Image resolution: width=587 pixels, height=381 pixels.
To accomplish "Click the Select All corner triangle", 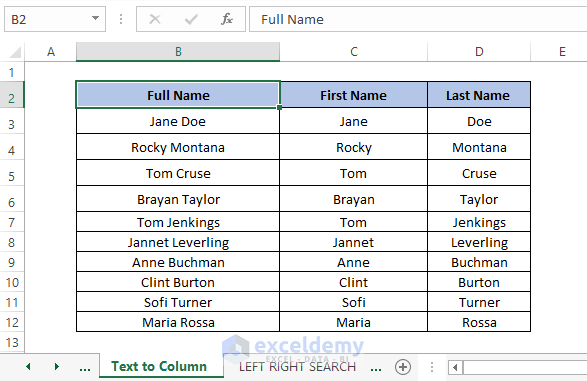I will pyautogui.click(x=15, y=52).
